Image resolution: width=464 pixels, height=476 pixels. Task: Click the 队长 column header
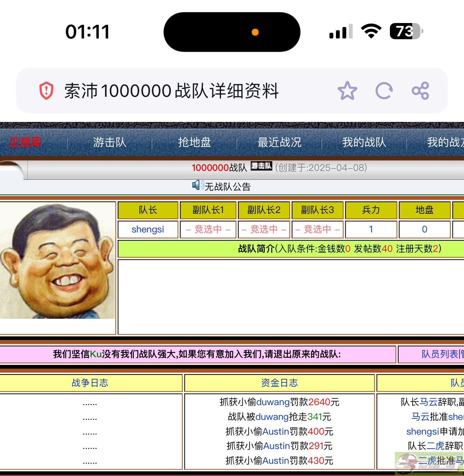(x=148, y=210)
